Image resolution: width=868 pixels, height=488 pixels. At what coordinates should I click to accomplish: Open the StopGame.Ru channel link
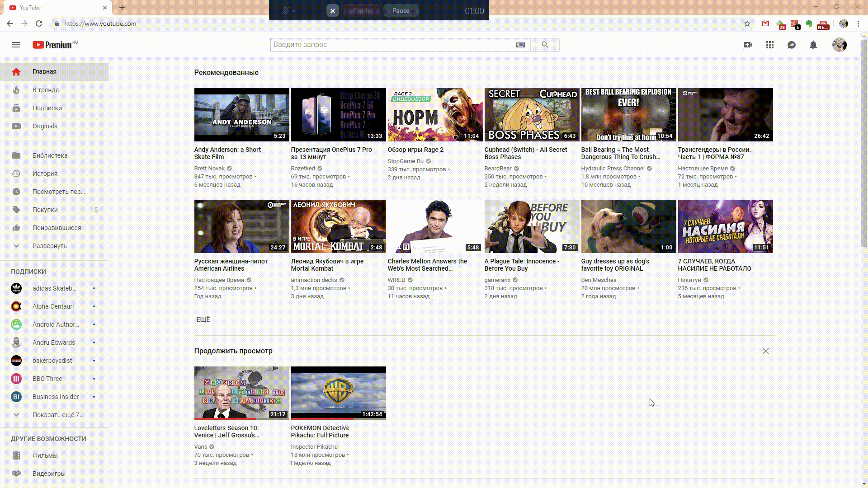pos(406,161)
